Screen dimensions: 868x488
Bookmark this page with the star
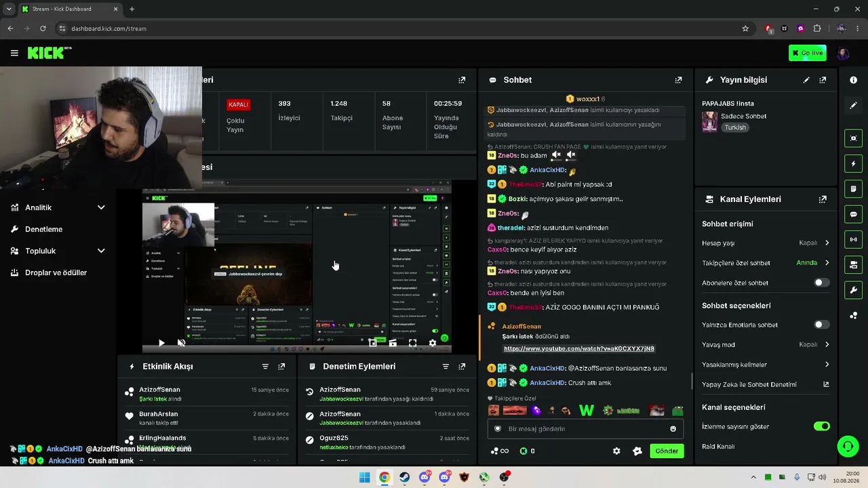[745, 28]
